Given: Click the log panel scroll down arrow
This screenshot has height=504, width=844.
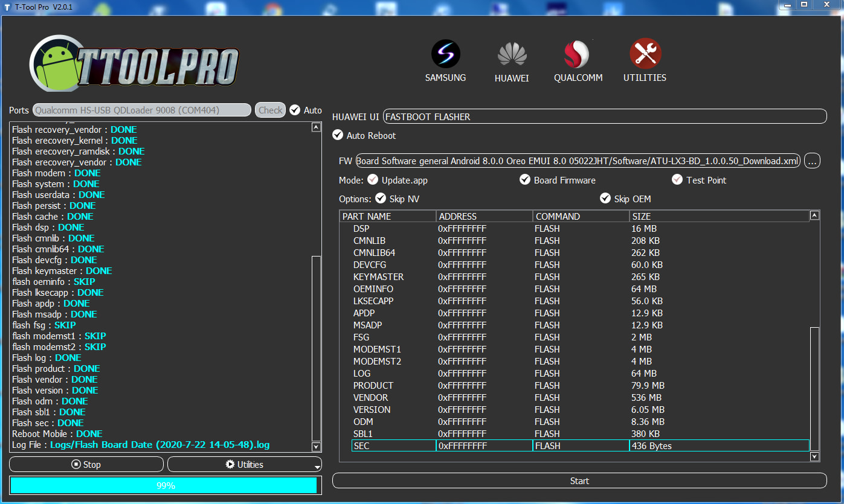Looking at the screenshot, I should (316, 447).
